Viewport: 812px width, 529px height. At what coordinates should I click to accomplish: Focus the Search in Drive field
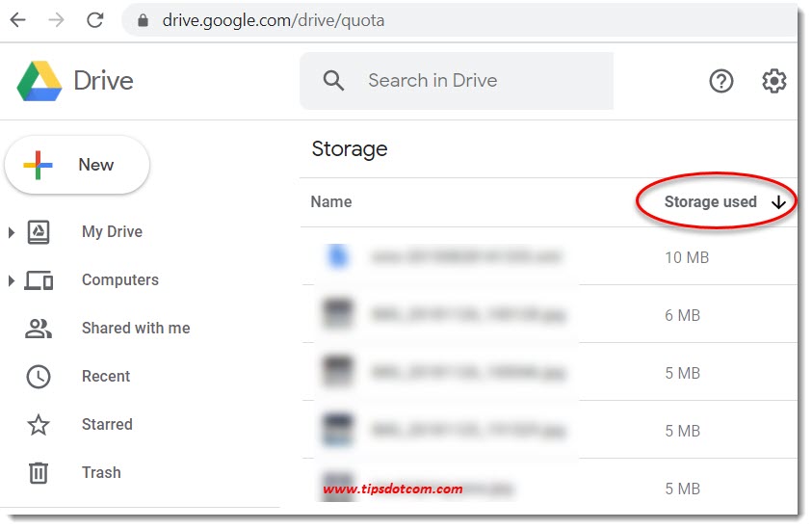click(457, 81)
